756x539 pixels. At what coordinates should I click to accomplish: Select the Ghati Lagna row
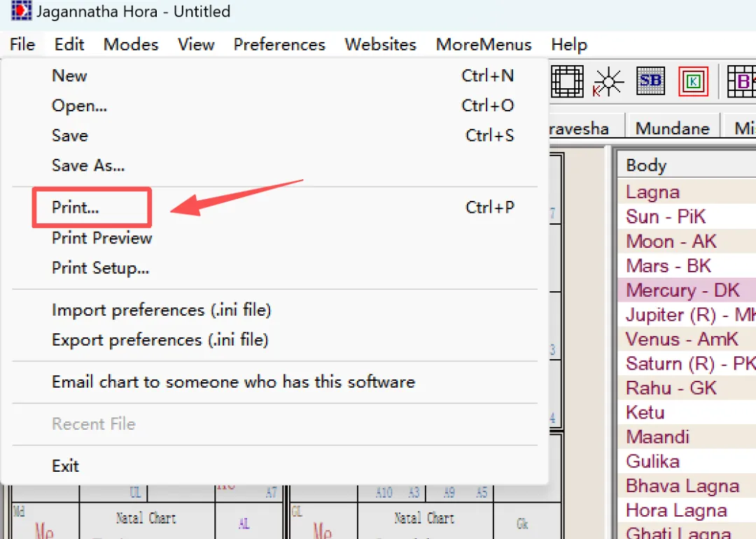click(687, 531)
